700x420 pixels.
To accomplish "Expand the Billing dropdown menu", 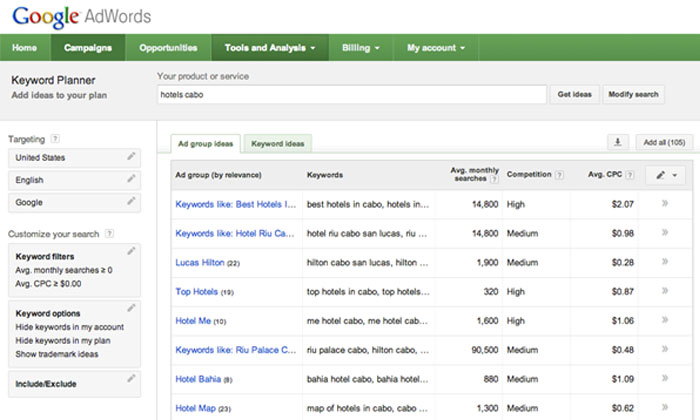I will [x=362, y=47].
